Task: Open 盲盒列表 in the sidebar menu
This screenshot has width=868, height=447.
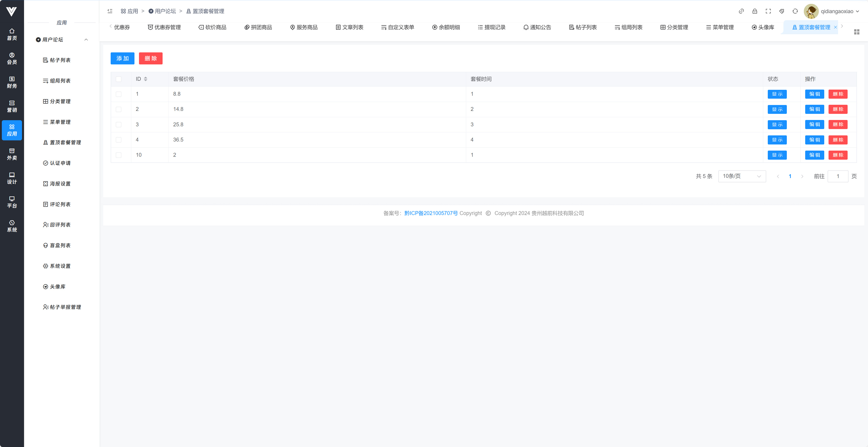Action: 60,245
